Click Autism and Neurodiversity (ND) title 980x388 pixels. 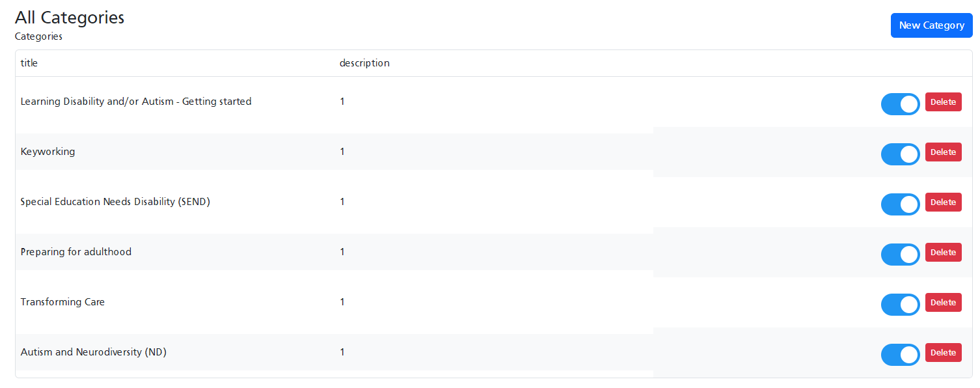pyautogui.click(x=93, y=352)
